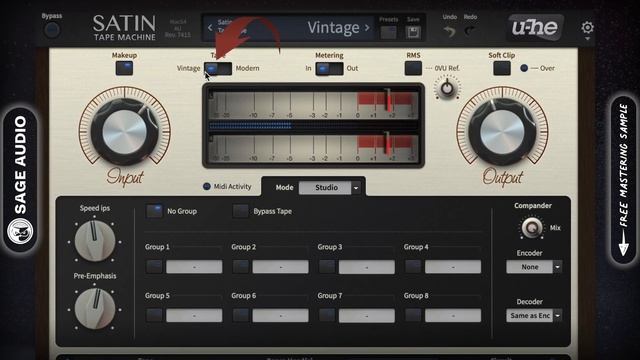Viewport: 640px width, 360px height.
Task: Click the Mode dropdown arrow
Action: point(356,188)
